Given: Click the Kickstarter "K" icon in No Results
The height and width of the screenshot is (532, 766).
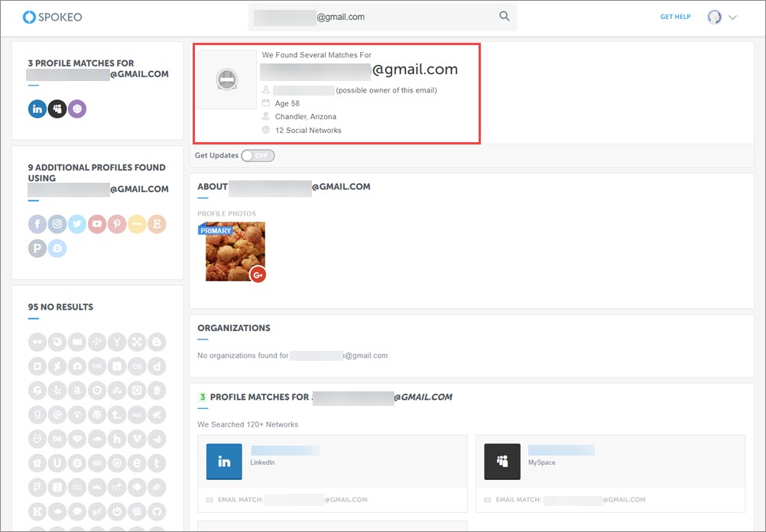Looking at the screenshot, I should pos(37,511).
